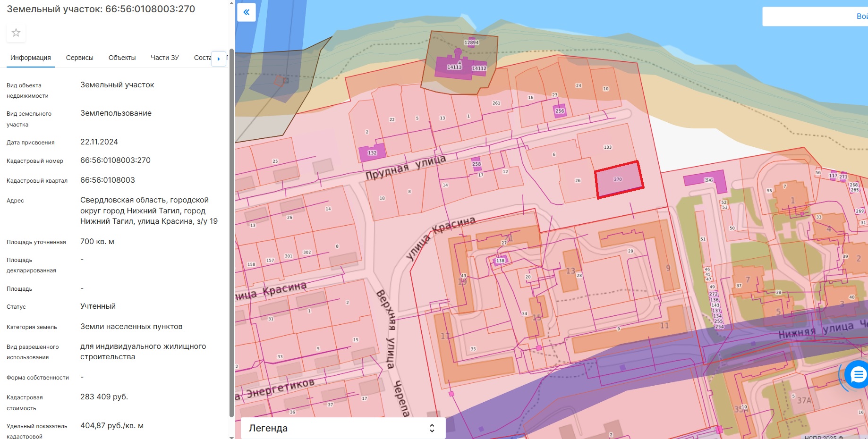Select the purple object 138 on map
Image resolution: width=868 pixels, height=439 pixels.
pyautogui.click(x=500, y=261)
